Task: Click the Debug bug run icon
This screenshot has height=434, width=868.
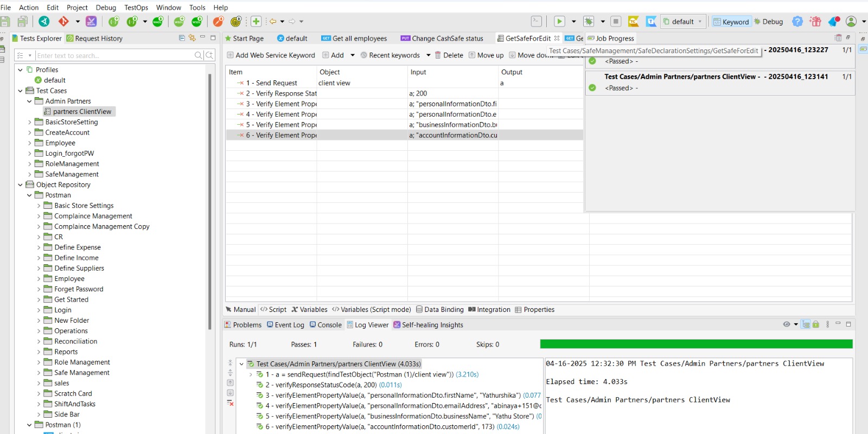Action: click(589, 21)
